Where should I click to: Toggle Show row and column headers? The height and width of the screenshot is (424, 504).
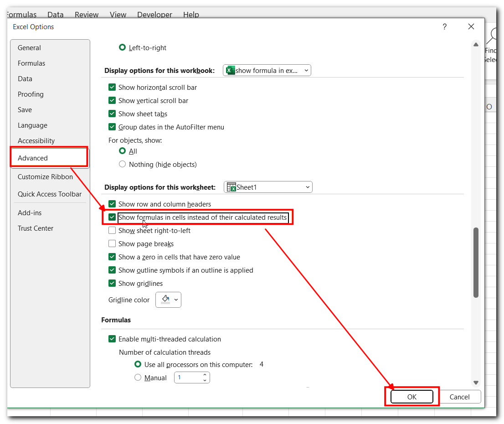click(112, 204)
